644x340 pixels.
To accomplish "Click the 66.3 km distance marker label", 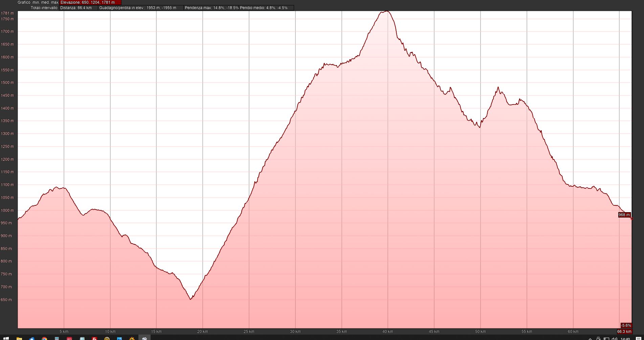I will pos(624,332).
